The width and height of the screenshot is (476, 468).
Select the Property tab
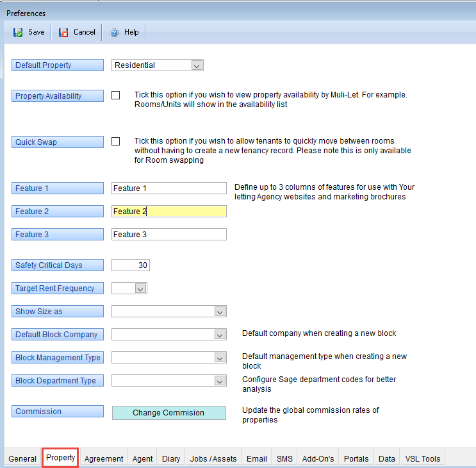point(60,457)
